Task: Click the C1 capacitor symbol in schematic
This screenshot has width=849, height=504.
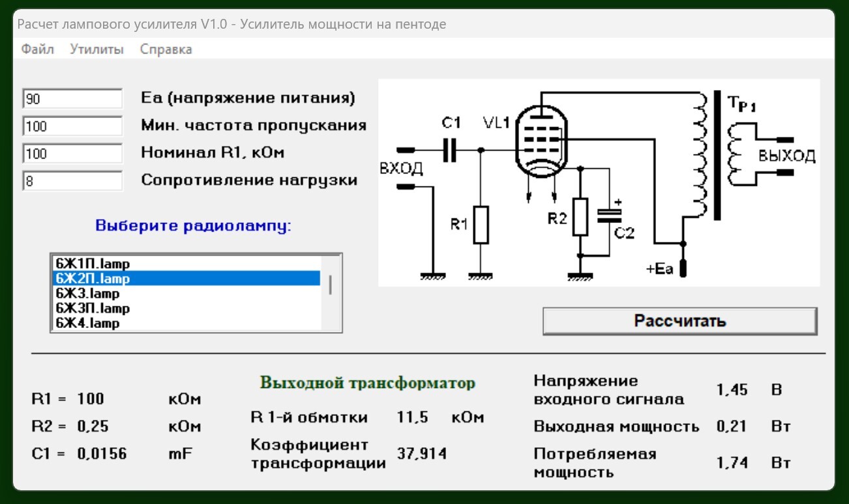Action: (450, 150)
